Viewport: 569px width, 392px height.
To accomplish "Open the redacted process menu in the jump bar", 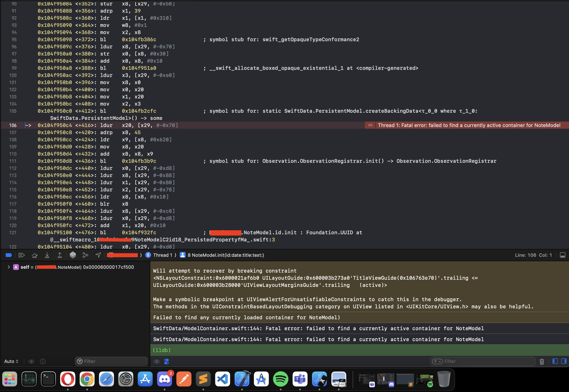I will coord(123,255).
